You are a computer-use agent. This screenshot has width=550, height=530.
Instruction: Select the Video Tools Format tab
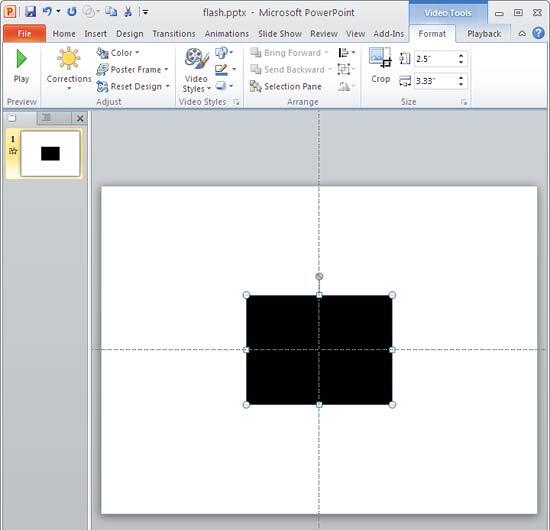(432, 34)
